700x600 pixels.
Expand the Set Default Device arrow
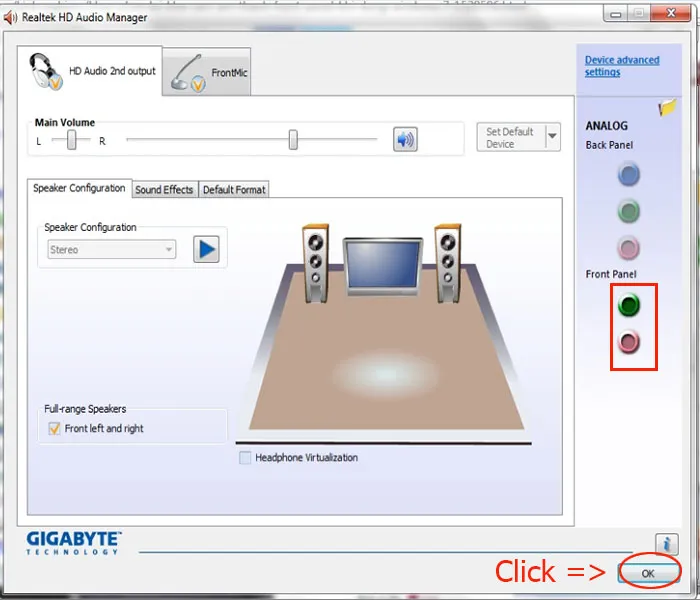553,138
